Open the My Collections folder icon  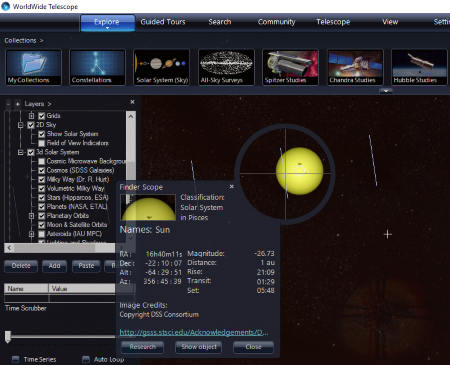33,67
